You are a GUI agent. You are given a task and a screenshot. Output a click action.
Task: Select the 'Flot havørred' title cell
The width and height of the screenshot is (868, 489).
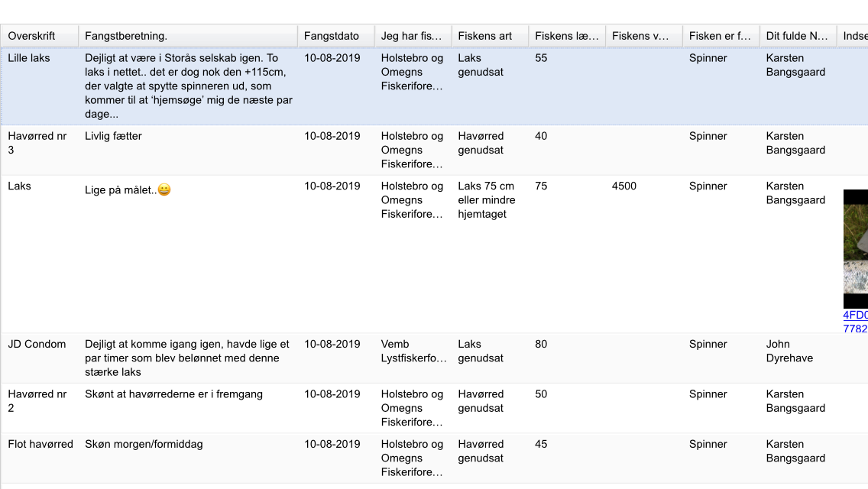pos(40,444)
